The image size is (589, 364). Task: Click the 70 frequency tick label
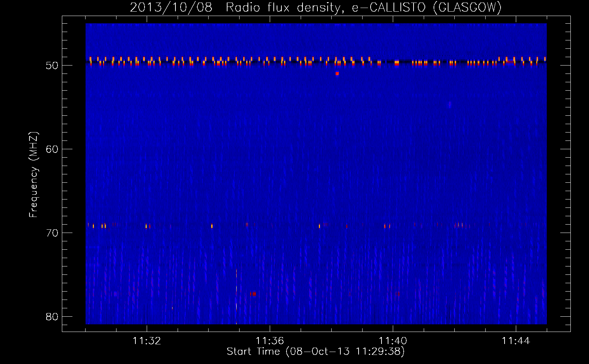52,233
